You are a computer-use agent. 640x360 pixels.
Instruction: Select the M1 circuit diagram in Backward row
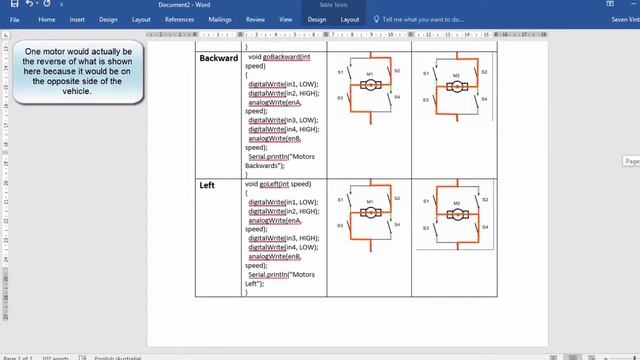pyautogui.click(x=370, y=88)
